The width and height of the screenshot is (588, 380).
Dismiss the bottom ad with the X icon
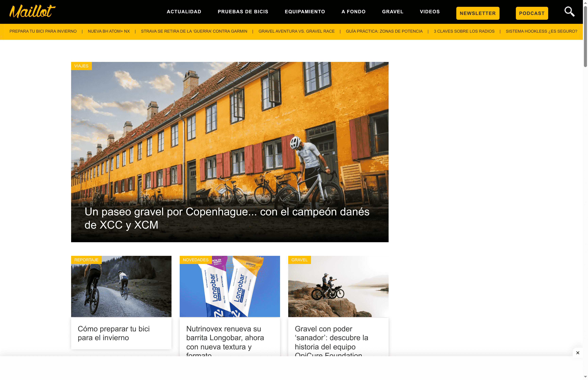[x=578, y=353]
